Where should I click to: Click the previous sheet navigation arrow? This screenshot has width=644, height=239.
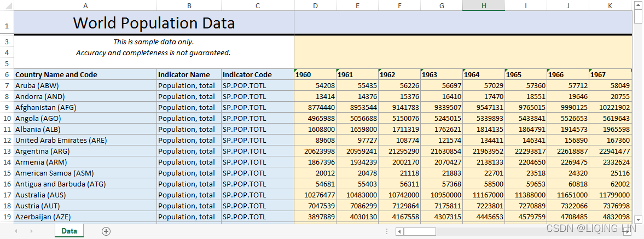tap(16, 231)
